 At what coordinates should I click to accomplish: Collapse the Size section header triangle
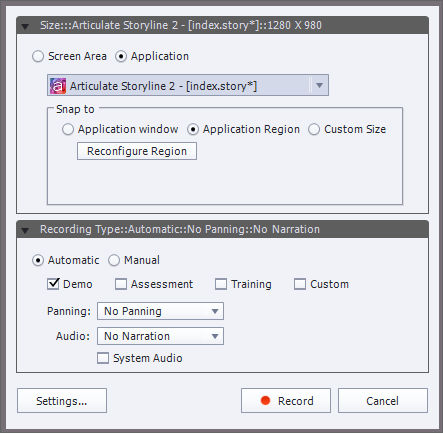25,26
